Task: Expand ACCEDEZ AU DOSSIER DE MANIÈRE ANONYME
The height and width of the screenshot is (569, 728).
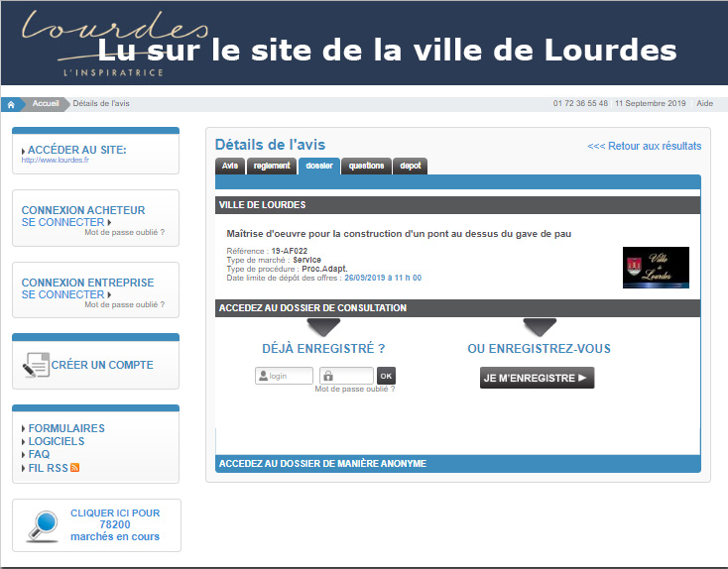Action: [x=322, y=463]
